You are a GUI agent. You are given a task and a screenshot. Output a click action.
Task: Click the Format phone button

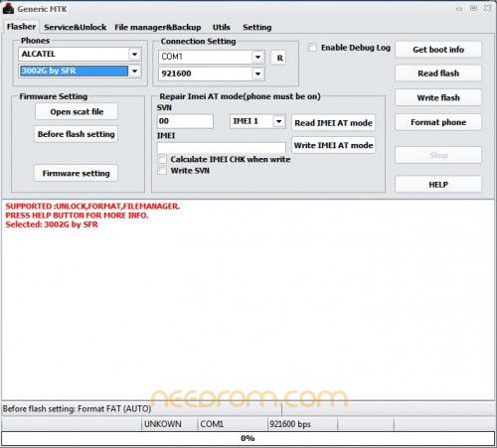tap(438, 122)
